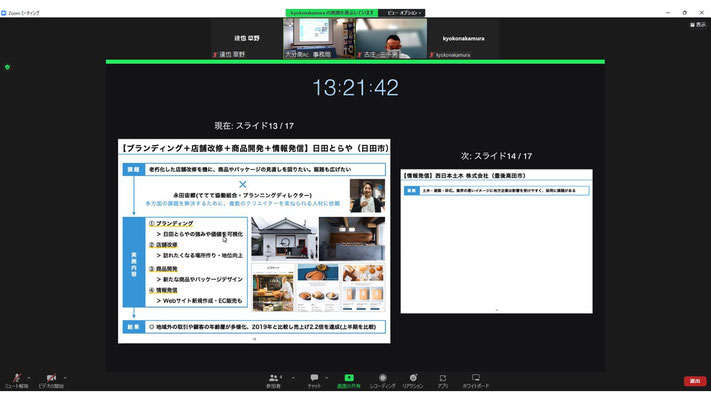Click the red Leave meeting button
The width and height of the screenshot is (711, 400).
point(695,381)
